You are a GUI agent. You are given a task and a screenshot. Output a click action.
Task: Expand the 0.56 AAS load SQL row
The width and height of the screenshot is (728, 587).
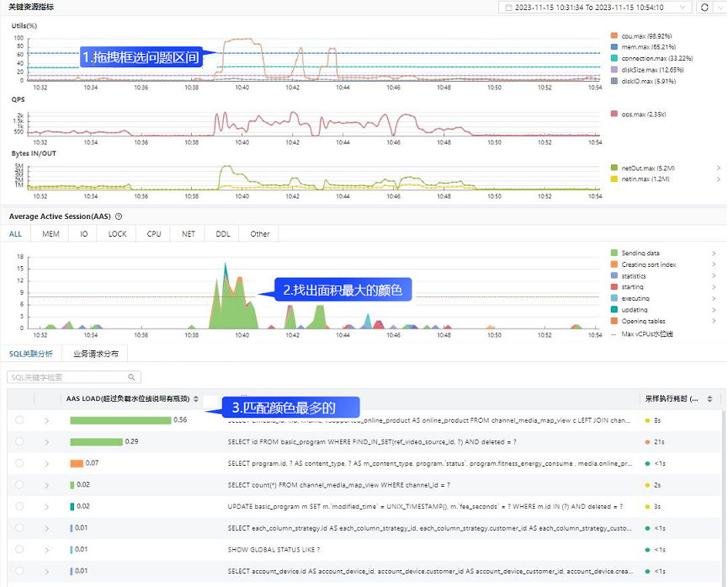point(47,420)
